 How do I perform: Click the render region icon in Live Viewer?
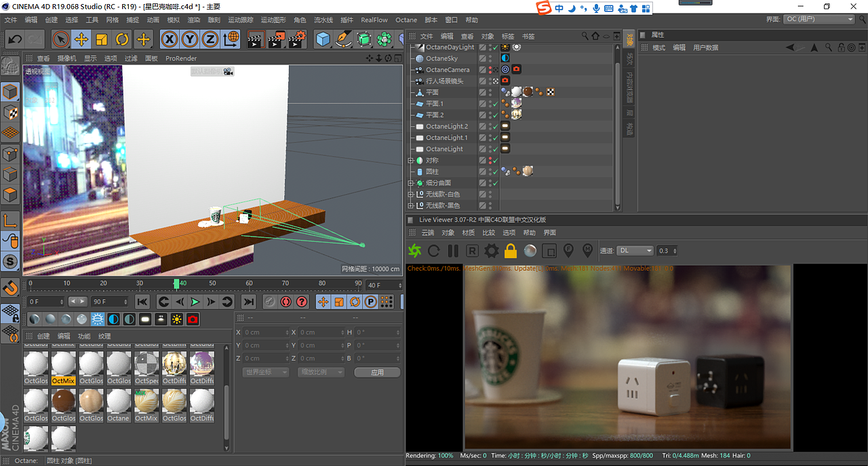550,251
